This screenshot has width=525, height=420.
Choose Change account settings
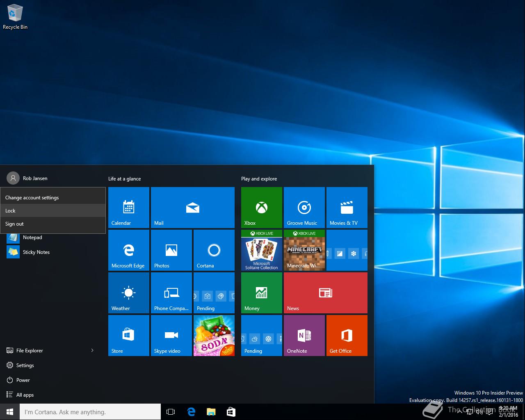coord(53,198)
